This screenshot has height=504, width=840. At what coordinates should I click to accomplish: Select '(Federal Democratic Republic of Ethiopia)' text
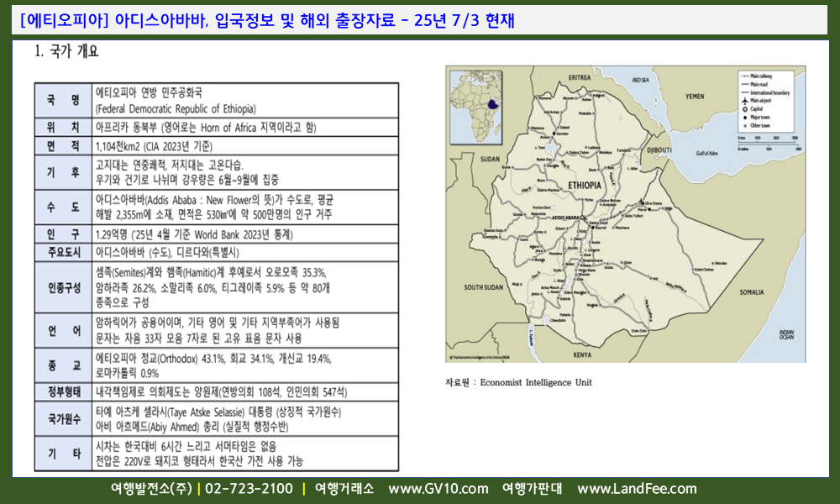click(x=176, y=108)
